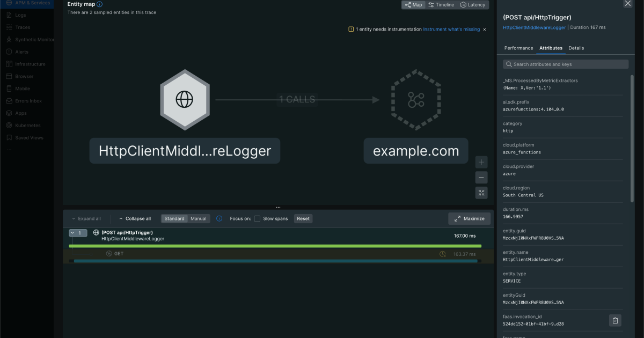
Task: Click the info icon next to Entity map
Action: pos(99,4)
